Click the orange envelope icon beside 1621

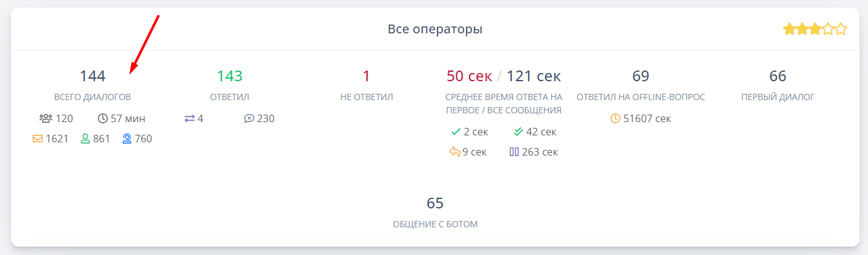pos(38,139)
